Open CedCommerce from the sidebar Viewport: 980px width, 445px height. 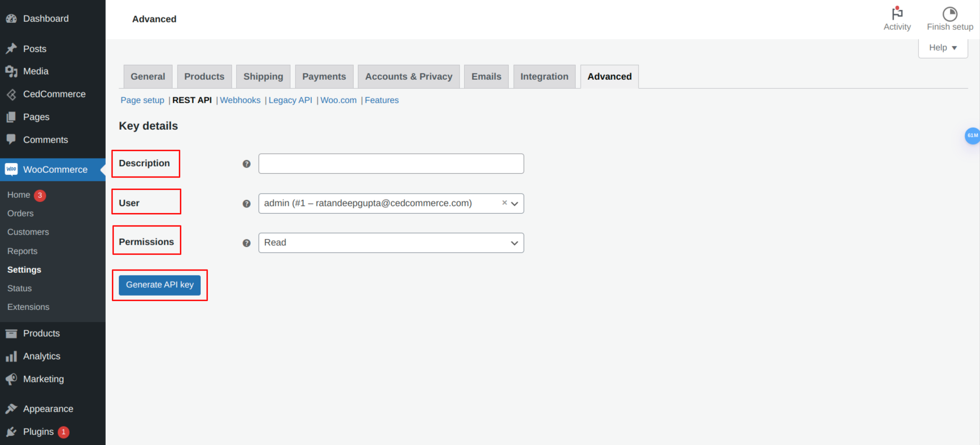tap(54, 94)
